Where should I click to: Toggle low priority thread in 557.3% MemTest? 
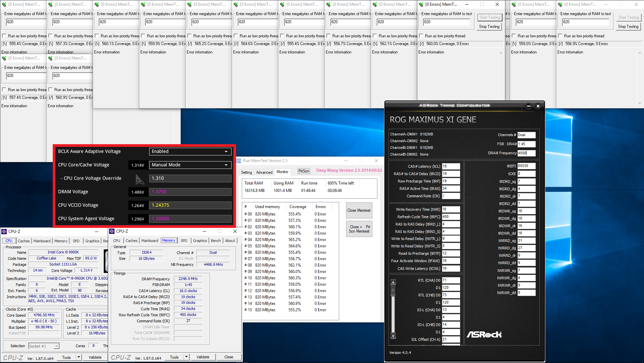point(50,36)
